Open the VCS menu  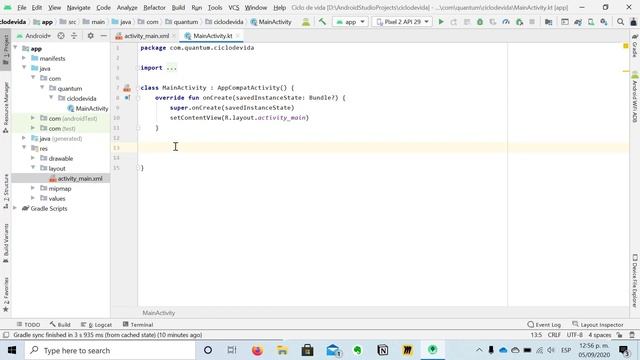coord(233,7)
